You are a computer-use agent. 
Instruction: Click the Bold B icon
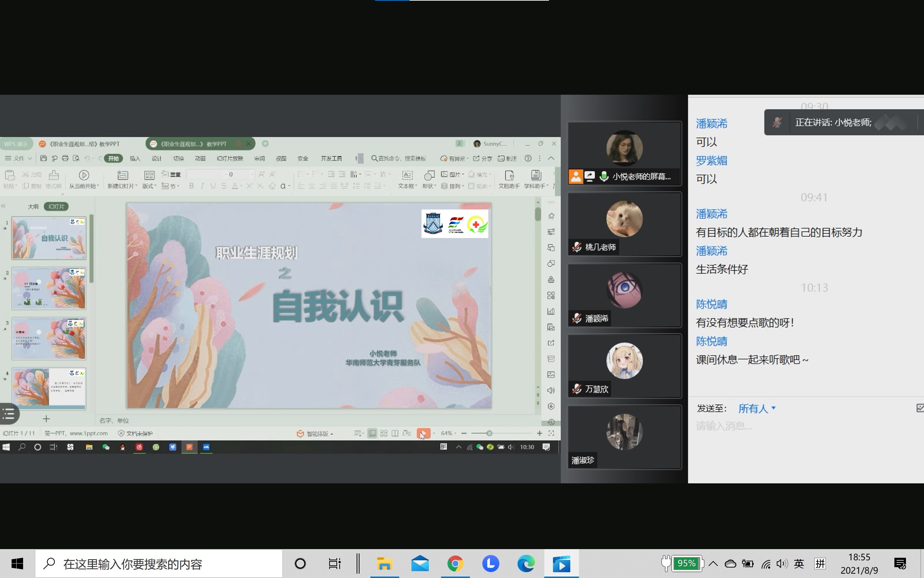pos(191,186)
